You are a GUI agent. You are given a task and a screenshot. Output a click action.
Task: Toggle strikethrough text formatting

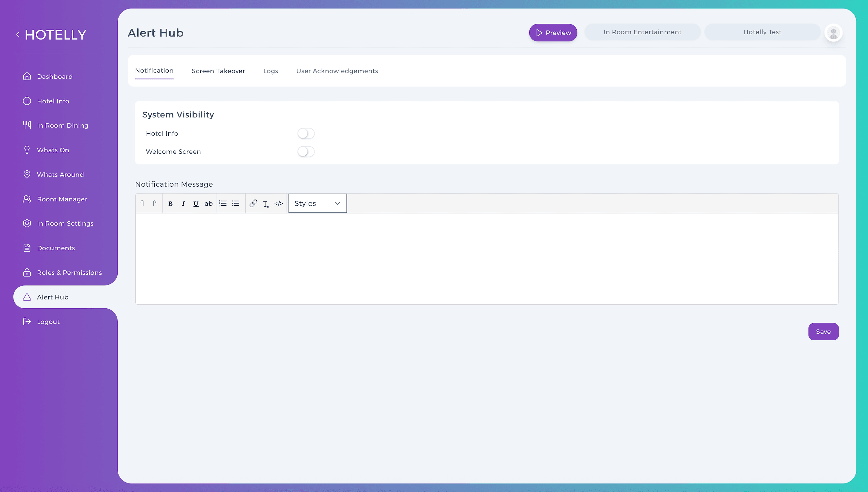pyautogui.click(x=209, y=203)
